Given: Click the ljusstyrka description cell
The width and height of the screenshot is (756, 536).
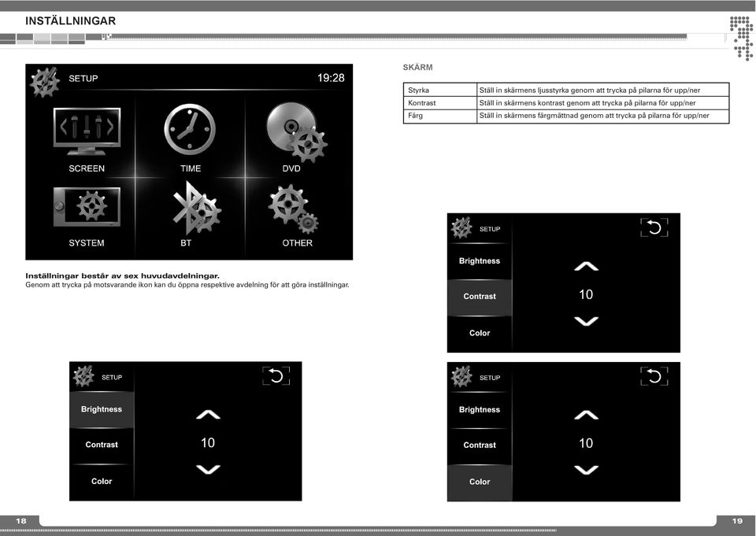Looking at the screenshot, I should click(602, 91).
